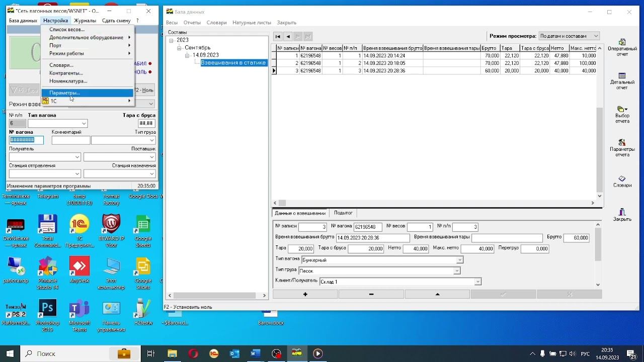
Task: Go to previous record with navigator arrow
Action: pos(288,36)
